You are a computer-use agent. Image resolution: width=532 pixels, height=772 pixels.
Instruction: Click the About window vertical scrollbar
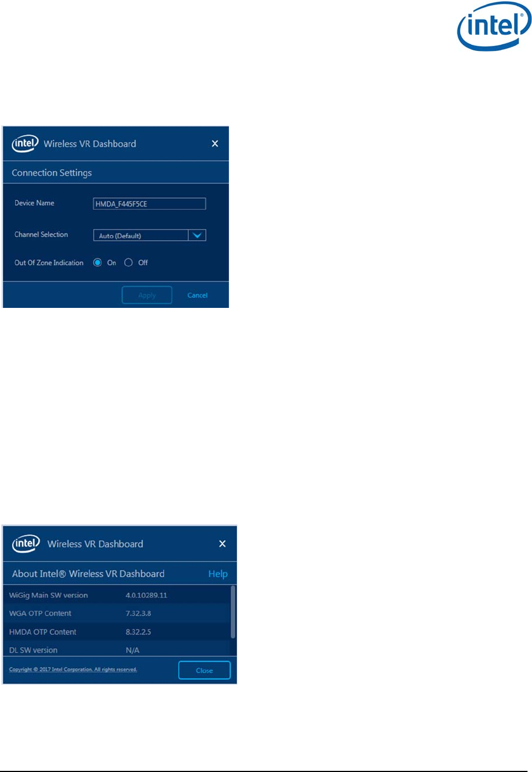coord(233,612)
